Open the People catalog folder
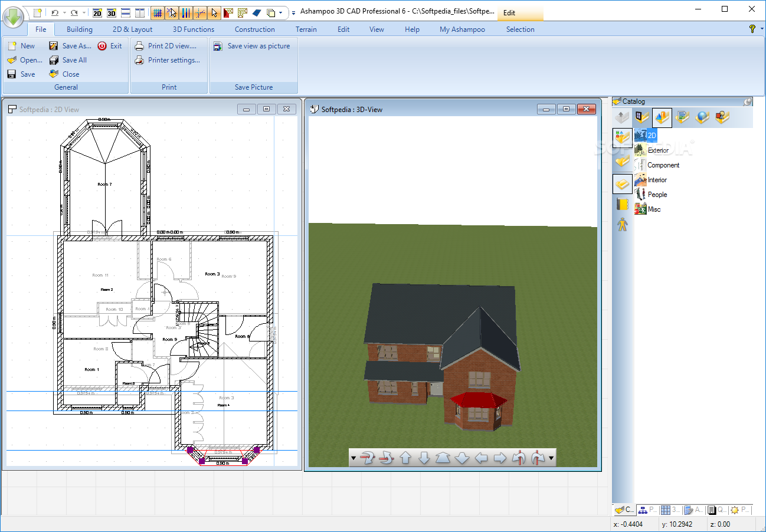This screenshot has width=766, height=532. tap(651, 195)
